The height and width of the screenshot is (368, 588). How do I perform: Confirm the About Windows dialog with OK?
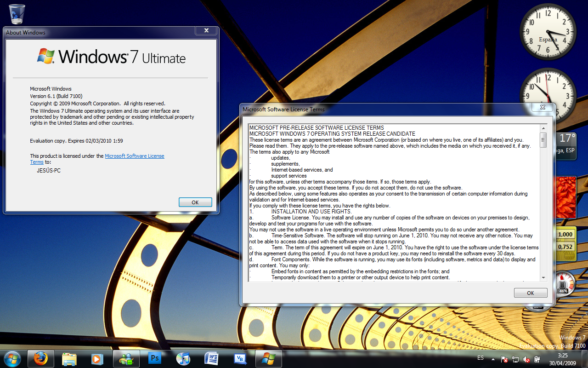195,202
